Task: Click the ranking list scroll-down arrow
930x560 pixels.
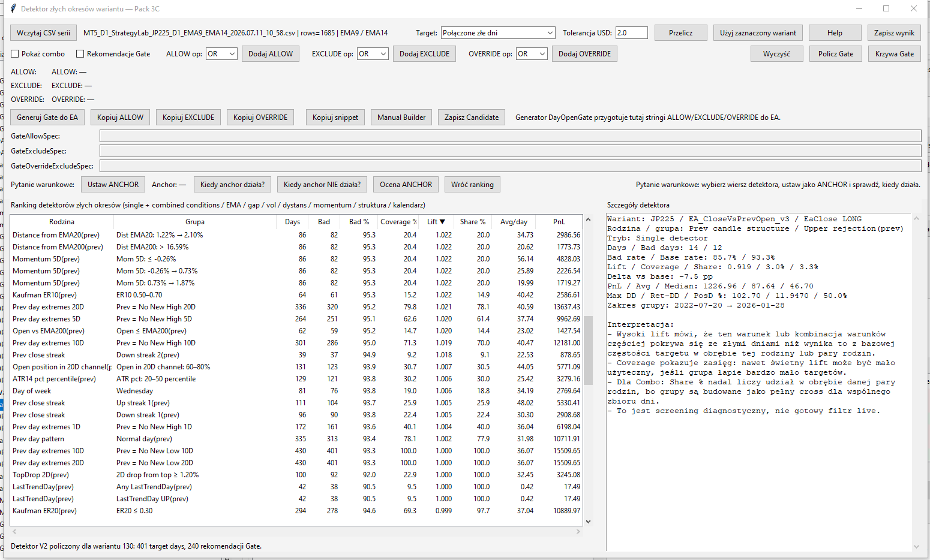Action: pyautogui.click(x=588, y=522)
